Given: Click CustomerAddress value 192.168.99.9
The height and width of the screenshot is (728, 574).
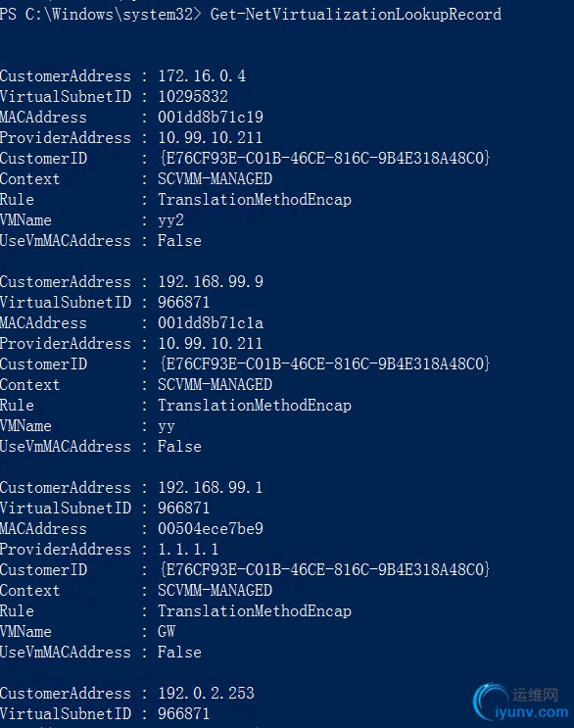Looking at the screenshot, I should pyautogui.click(x=211, y=281).
